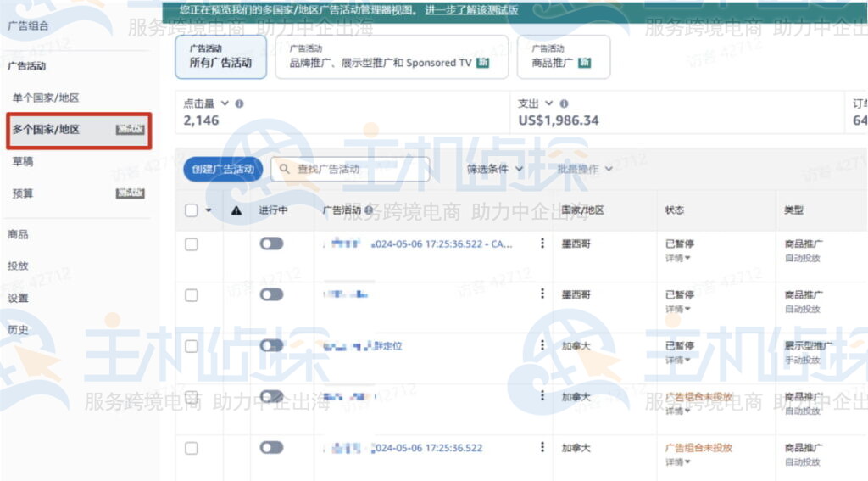Click 创建广告活动 button
The height and width of the screenshot is (481, 868).
(223, 169)
